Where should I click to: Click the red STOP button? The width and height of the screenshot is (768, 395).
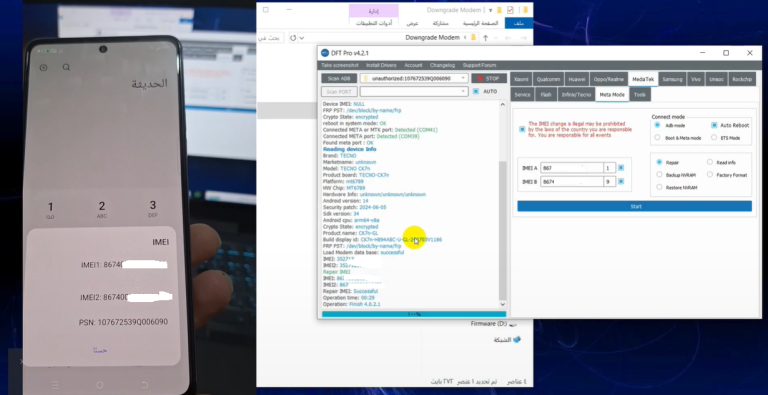[489, 78]
